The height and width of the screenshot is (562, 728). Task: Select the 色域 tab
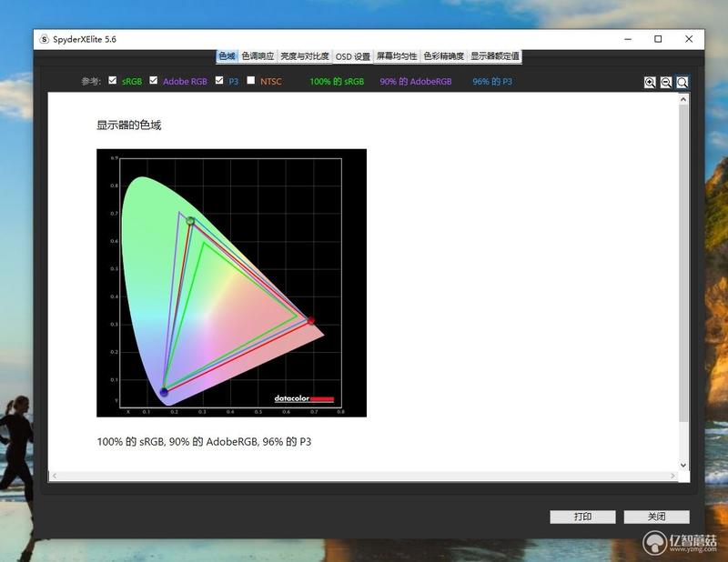tap(227, 56)
